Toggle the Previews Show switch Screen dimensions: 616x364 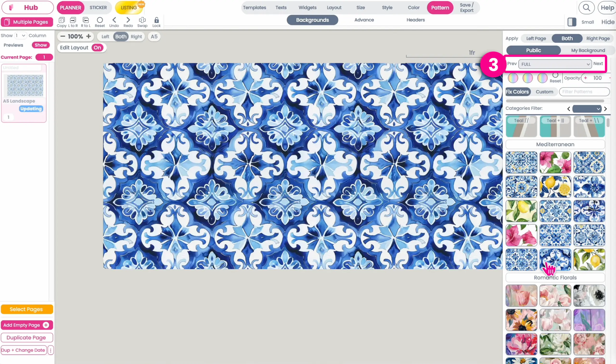click(40, 45)
